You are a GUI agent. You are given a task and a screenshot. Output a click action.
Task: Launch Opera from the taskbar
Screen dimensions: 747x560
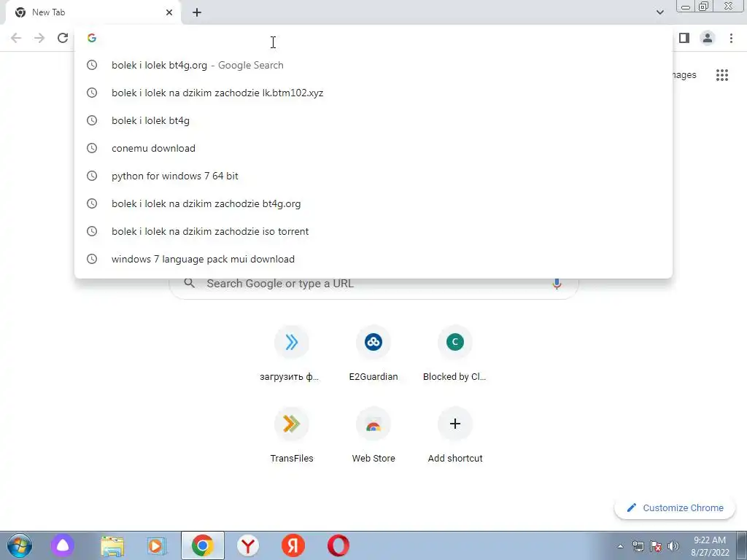click(338, 545)
